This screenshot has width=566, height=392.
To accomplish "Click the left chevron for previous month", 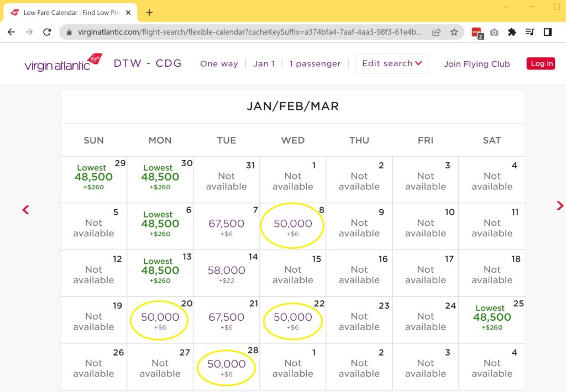I will coord(25,210).
